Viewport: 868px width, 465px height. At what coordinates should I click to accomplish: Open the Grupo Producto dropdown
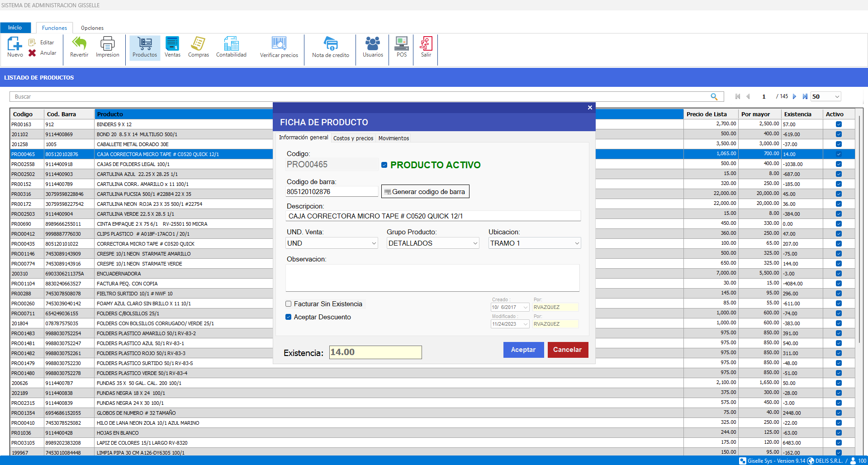click(475, 243)
